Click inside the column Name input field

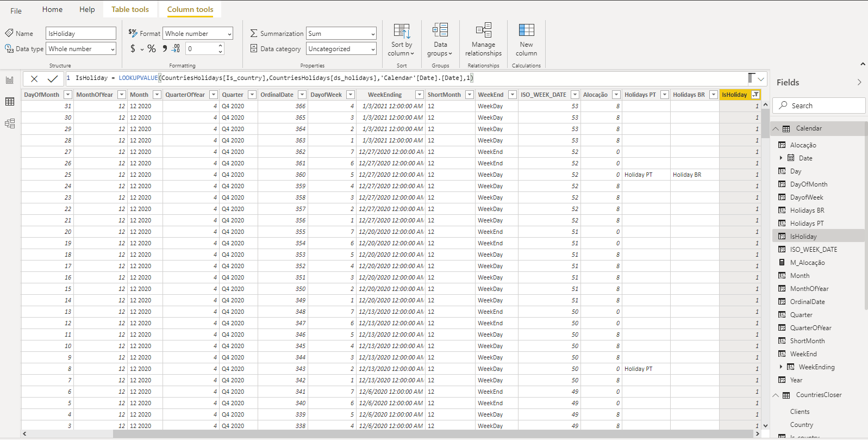pyautogui.click(x=81, y=34)
